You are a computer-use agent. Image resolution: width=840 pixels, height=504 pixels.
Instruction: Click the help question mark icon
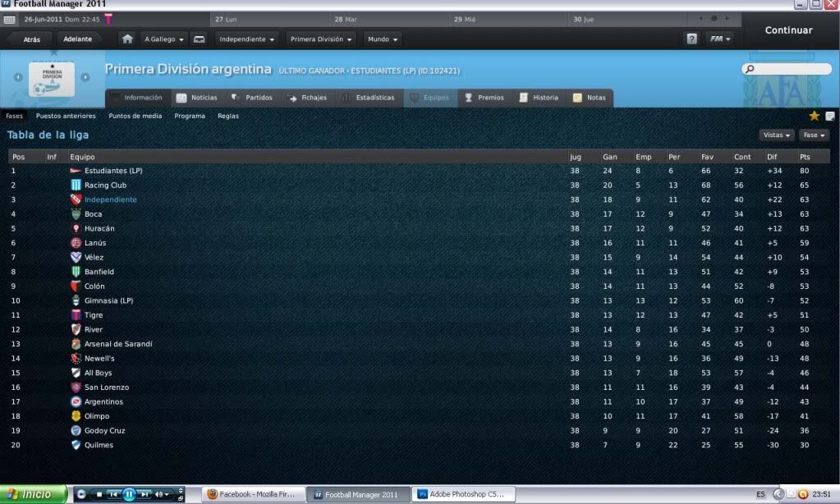(691, 39)
